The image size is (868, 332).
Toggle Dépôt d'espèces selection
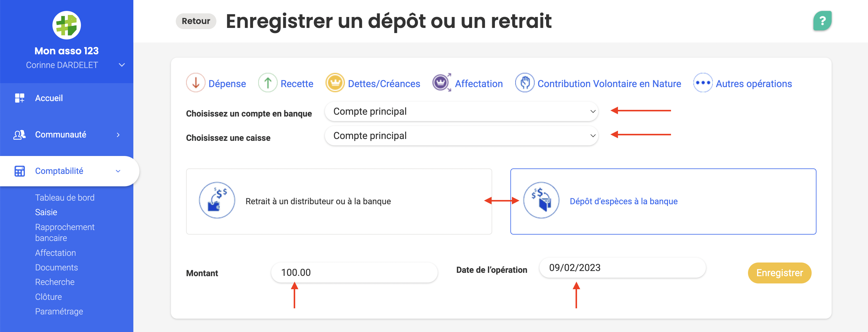tap(663, 201)
